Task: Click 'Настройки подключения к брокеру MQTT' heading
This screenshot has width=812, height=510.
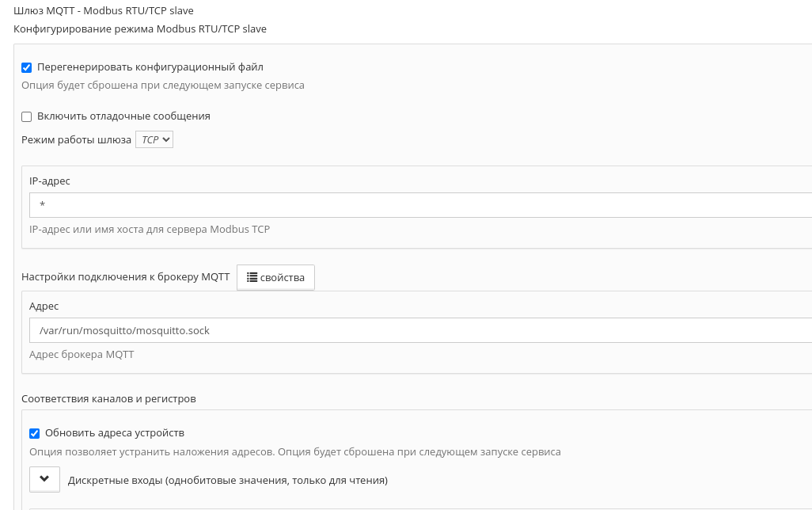Action: coord(125,276)
